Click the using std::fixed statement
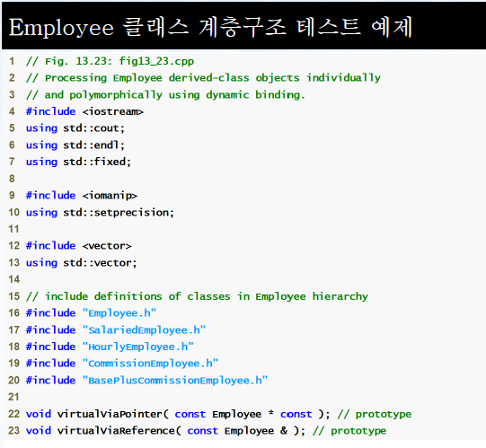The height and width of the screenshot is (448, 486). tap(78, 162)
